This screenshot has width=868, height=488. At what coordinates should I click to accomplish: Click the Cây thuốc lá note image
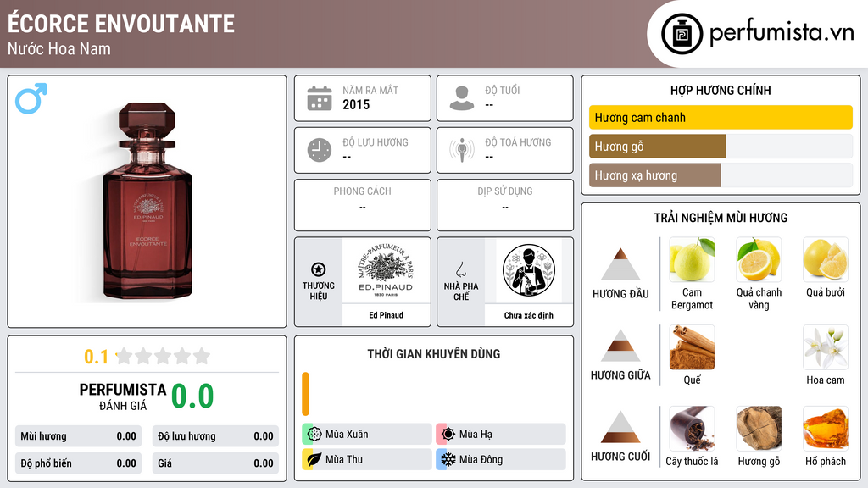692,428
